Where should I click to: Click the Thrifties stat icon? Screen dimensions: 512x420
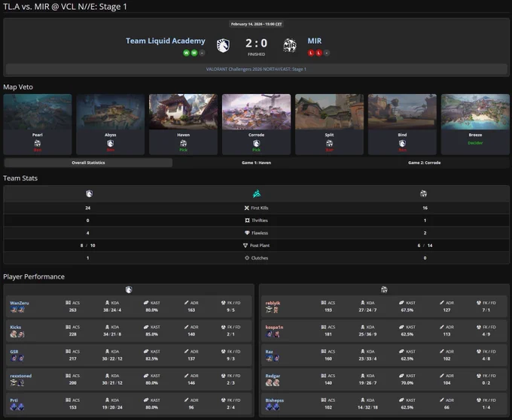tap(247, 221)
